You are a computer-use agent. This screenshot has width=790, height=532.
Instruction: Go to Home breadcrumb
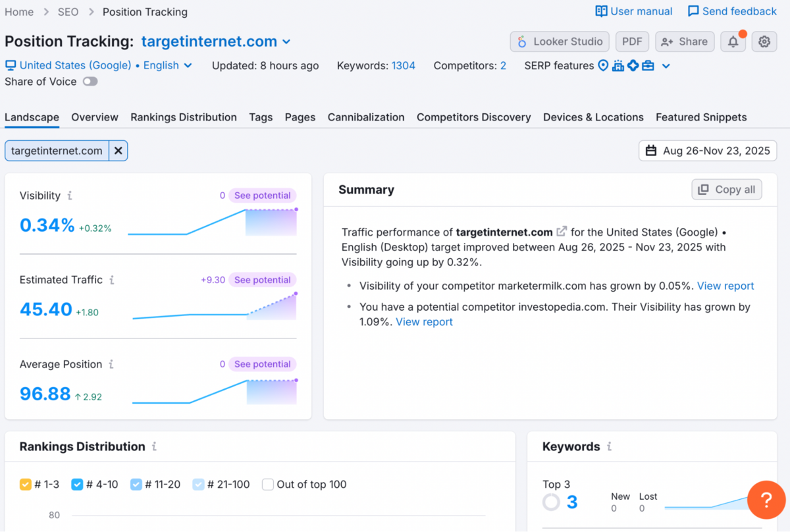[19, 12]
